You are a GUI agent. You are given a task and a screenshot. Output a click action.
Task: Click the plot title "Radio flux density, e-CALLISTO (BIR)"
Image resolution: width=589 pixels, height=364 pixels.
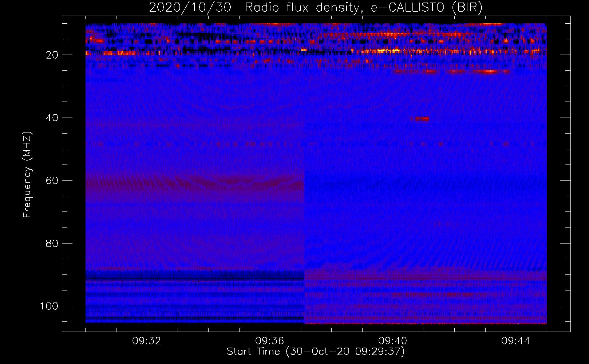364,7
